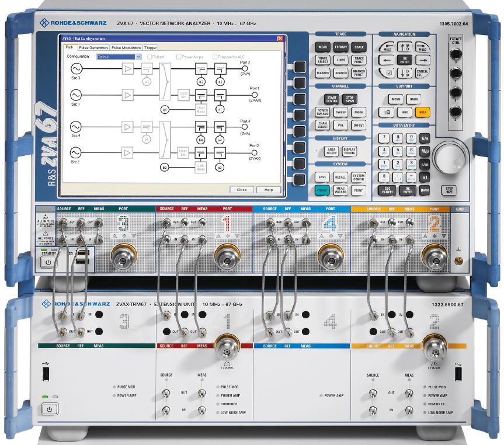
Task: Push the CAL key
Action: 340,126
